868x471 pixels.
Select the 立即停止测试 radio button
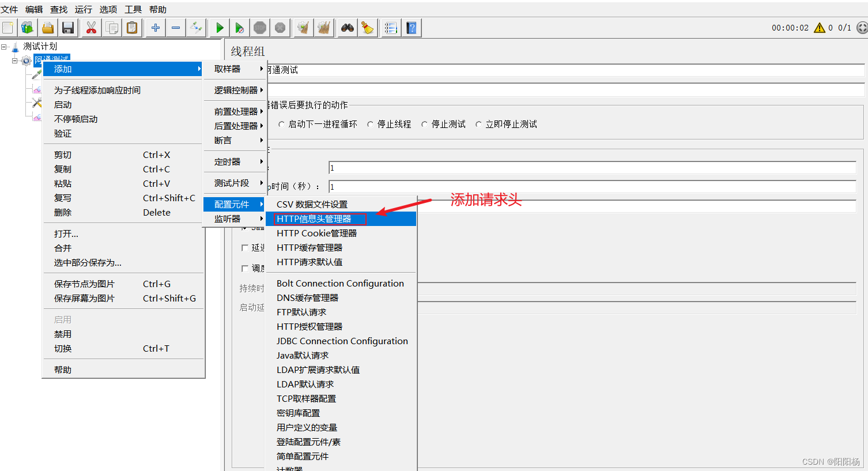(x=478, y=124)
